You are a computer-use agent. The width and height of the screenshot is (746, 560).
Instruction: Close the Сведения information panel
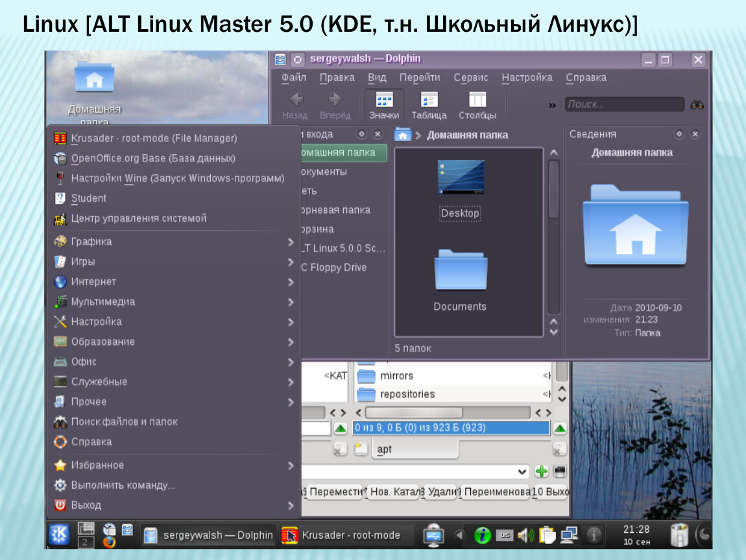click(x=695, y=134)
